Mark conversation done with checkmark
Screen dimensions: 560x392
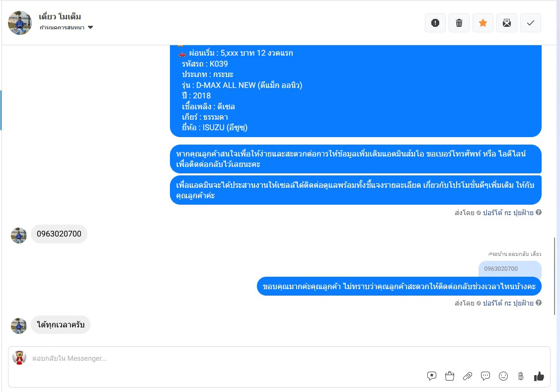pyautogui.click(x=530, y=23)
